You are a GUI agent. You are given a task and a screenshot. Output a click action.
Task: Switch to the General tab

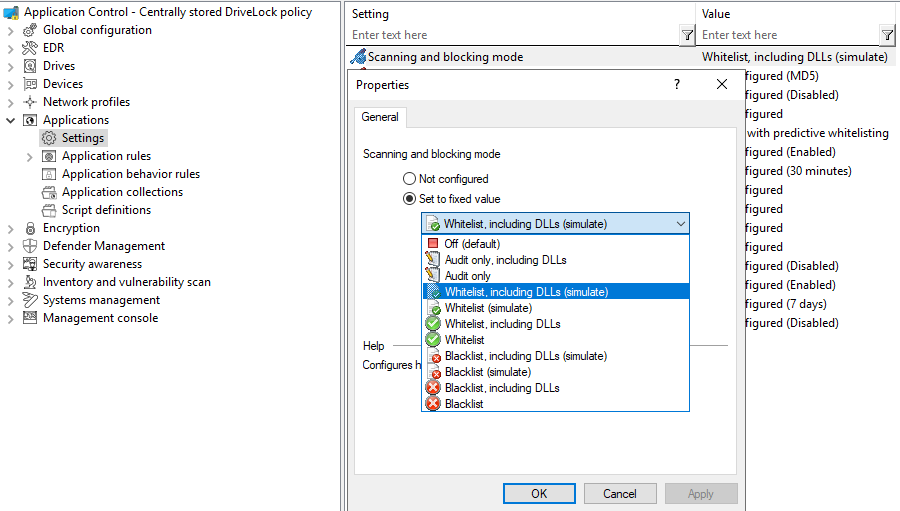(380, 117)
